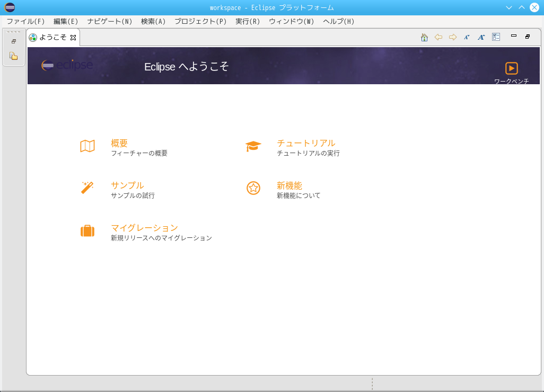The height and width of the screenshot is (392, 544).
Task: Click the magic wand sample icon
Action: 87,188
